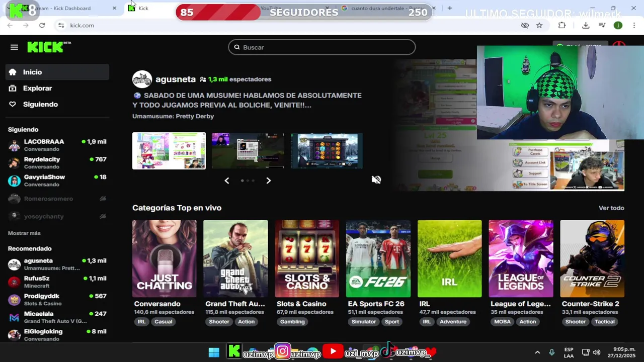The height and width of the screenshot is (362, 644).
Task: Open offline channel Romerosromero
Action: (57, 199)
